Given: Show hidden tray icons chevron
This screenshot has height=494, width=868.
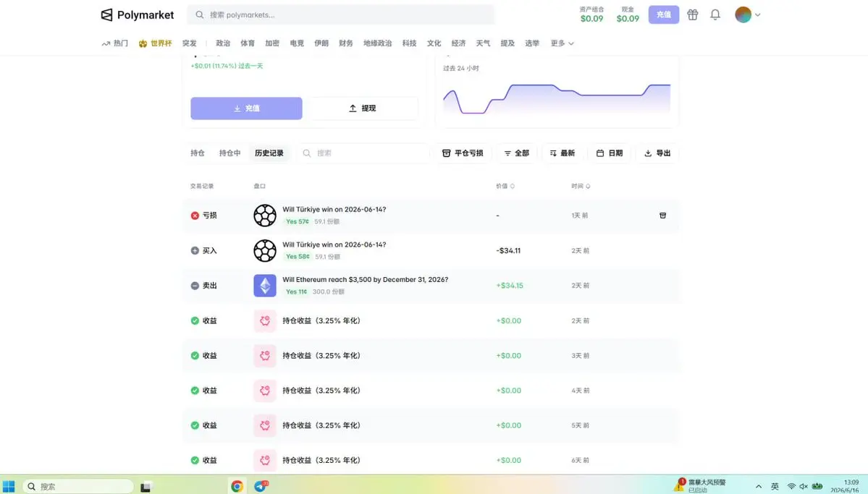Looking at the screenshot, I should 759,486.
